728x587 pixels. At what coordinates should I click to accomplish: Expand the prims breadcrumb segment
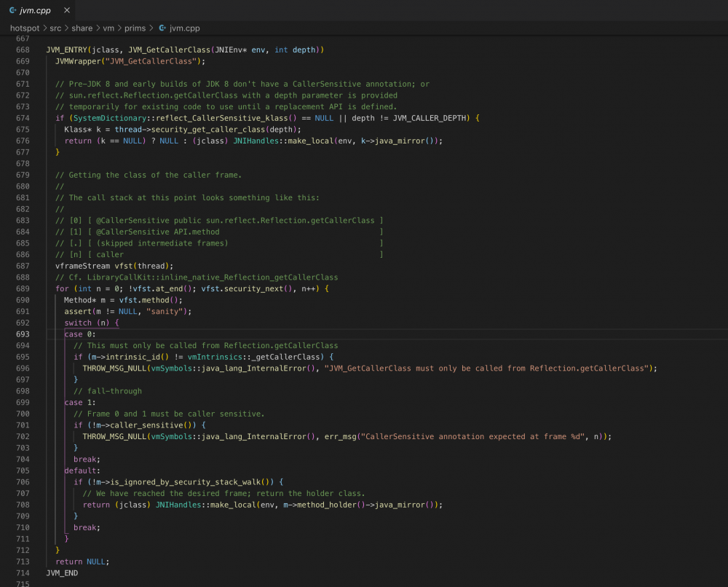coord(135,28)
